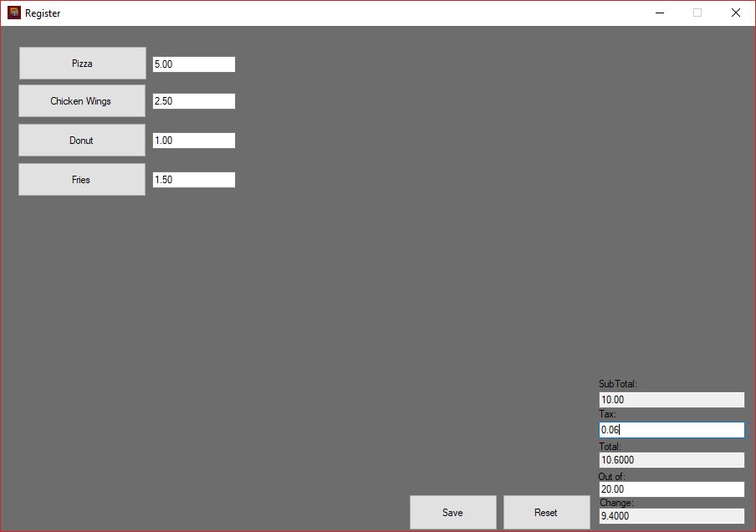Click the Tax: label

607,414
